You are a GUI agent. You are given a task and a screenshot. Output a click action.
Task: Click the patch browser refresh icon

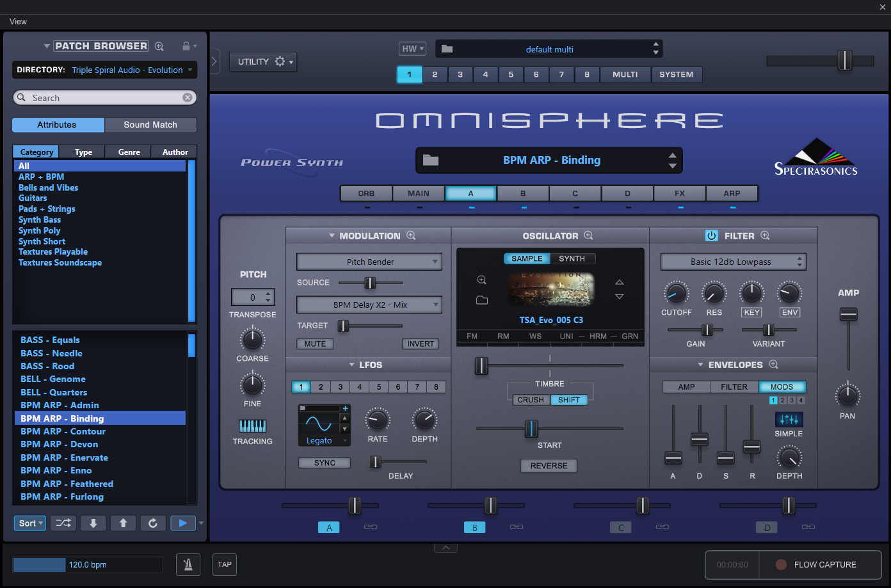click(x=153, y=523)
